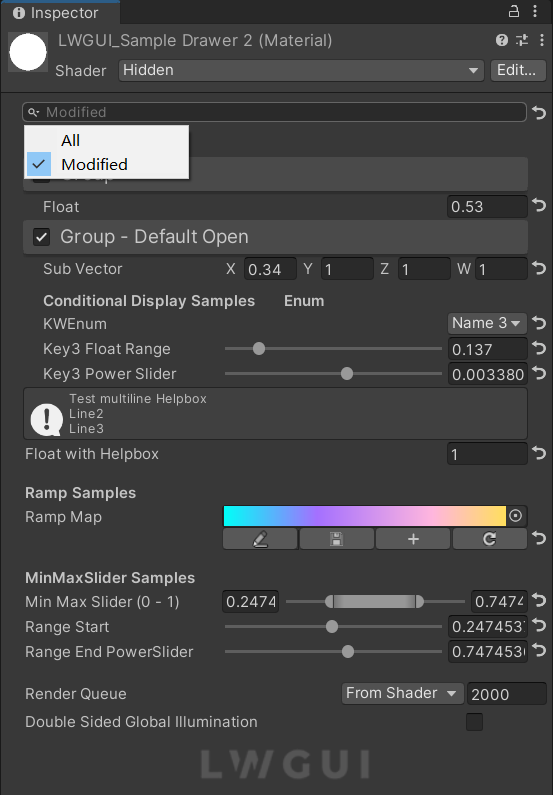Click the plus icon to add ramp

413,538
